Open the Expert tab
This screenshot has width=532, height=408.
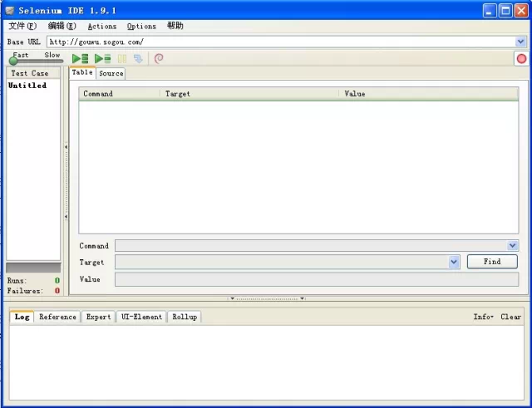[x=98, y=317]
